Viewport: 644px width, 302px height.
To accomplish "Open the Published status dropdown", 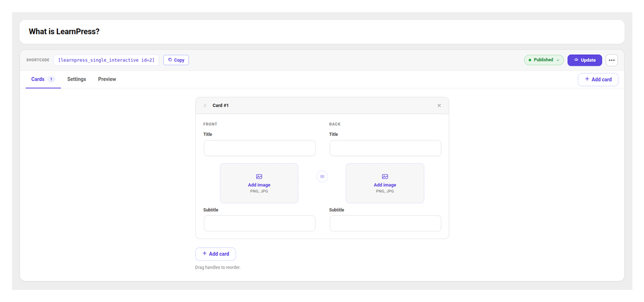I will 544,60.
